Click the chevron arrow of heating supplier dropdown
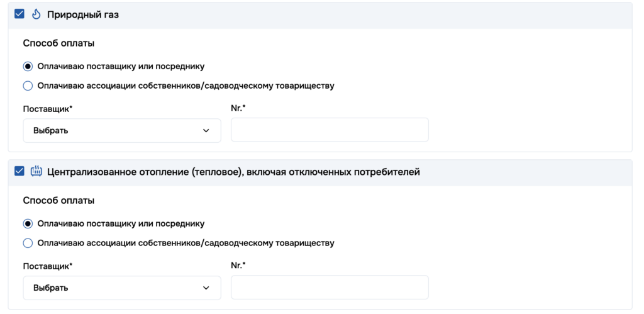Screen dimensions: 644x314 [x=206, y=288]
